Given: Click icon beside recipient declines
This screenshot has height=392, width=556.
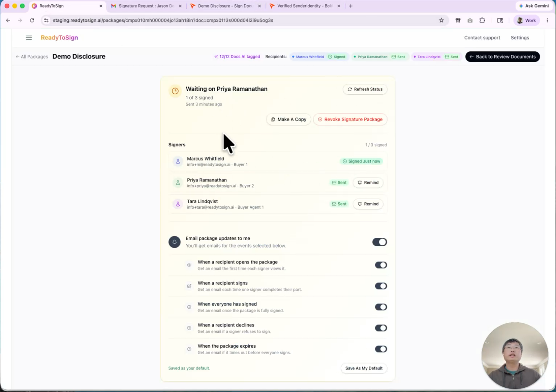Looking at the screenshot, I should pos(189,328).
